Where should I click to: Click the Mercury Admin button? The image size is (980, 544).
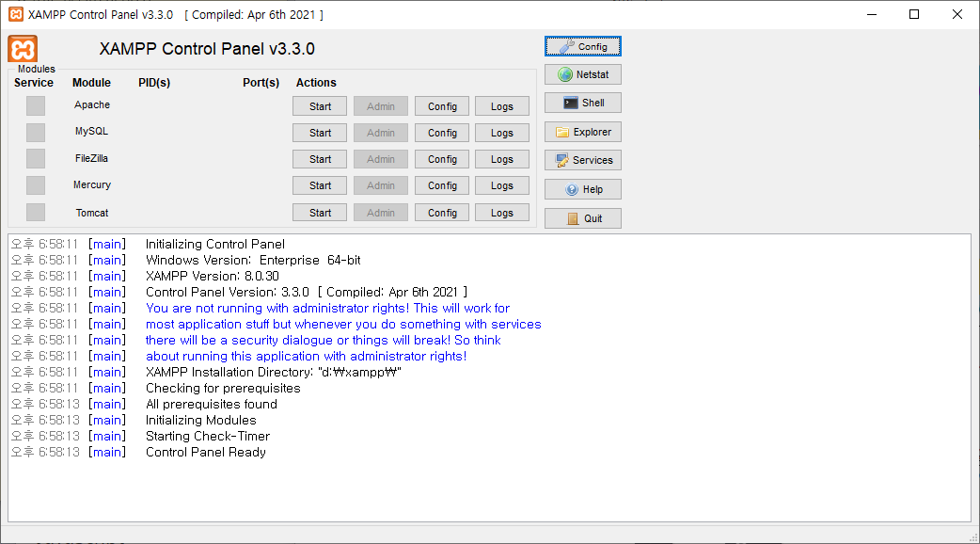(381, 185)
